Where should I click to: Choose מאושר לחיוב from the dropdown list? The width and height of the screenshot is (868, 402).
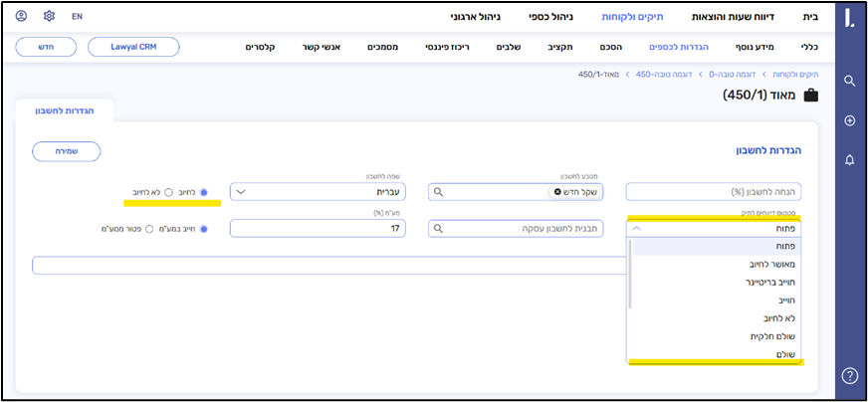click(771, 264)
